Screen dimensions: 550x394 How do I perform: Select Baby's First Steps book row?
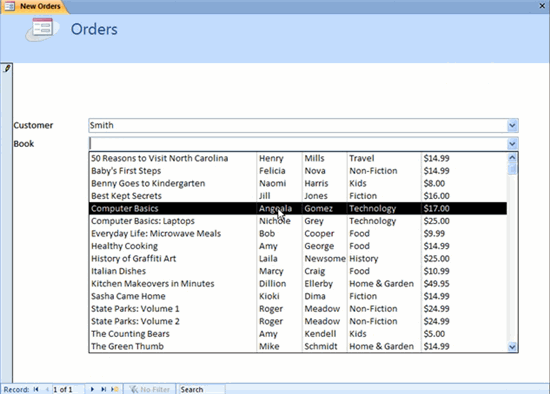pyautogui.click(x=298, y=171)
